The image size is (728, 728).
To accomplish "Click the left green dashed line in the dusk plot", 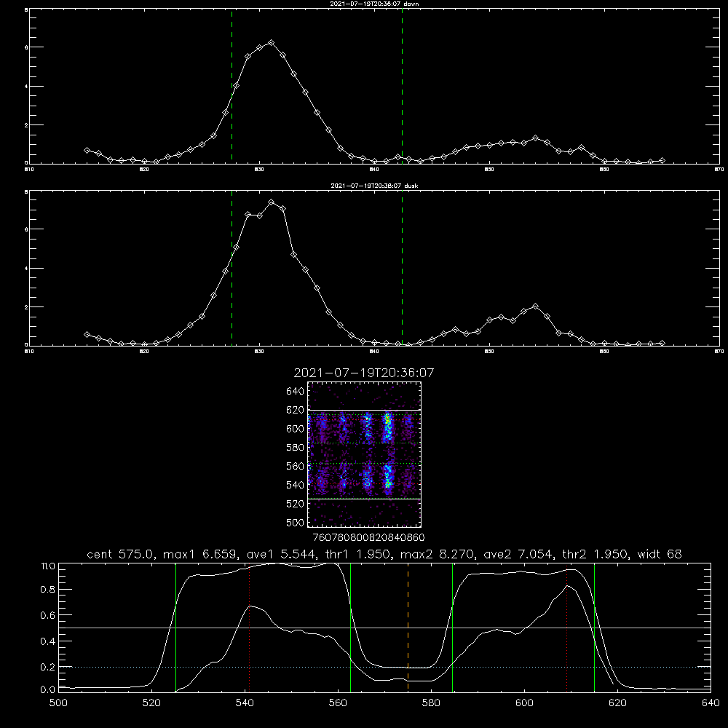I will pos(232,269).
